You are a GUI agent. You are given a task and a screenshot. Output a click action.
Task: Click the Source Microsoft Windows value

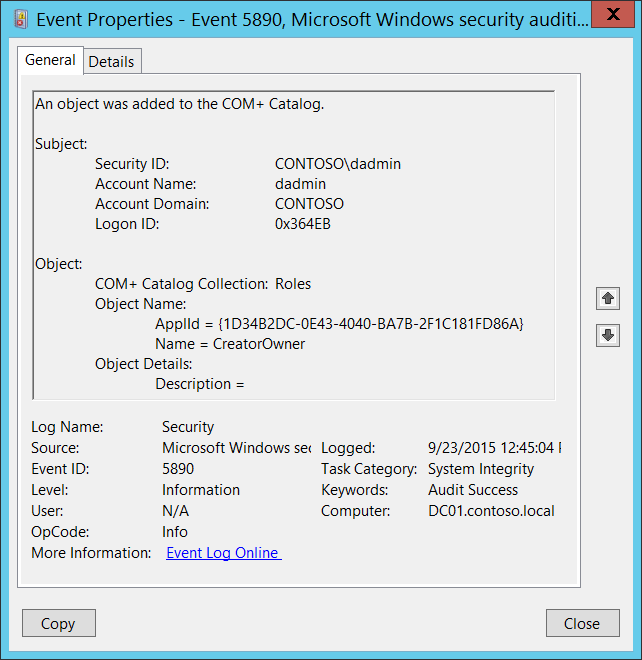coord(237,448)
